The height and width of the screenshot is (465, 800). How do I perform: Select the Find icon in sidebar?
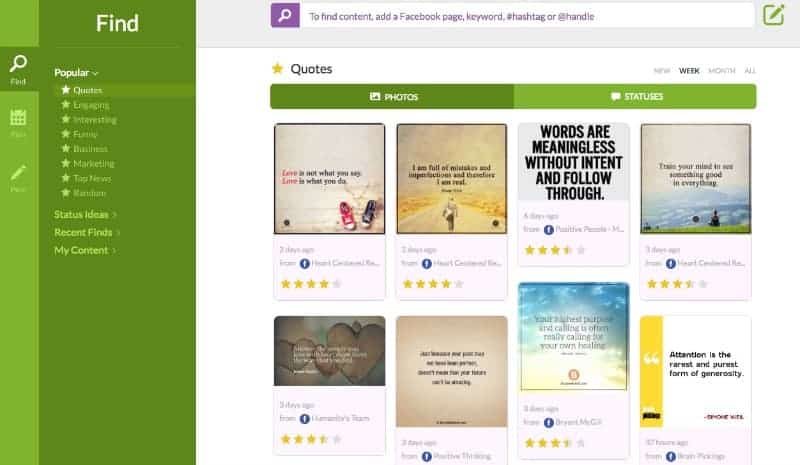[18, 69]
